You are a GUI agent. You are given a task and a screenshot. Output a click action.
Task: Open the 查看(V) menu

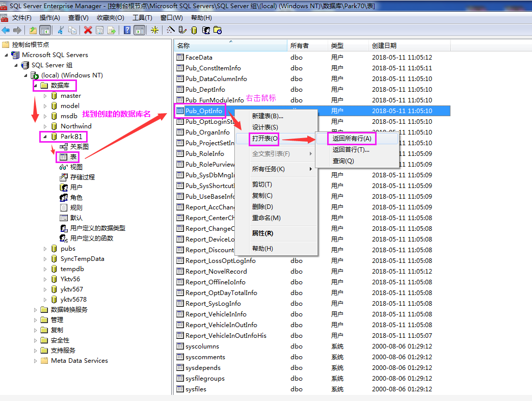[78, 18]
